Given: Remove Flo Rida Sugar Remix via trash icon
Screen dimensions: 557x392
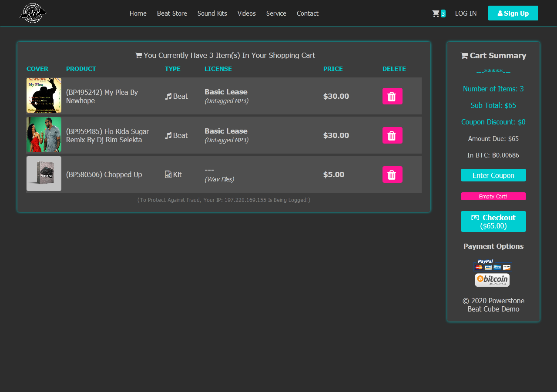Looking at the screenshot, I should [392, 135].
